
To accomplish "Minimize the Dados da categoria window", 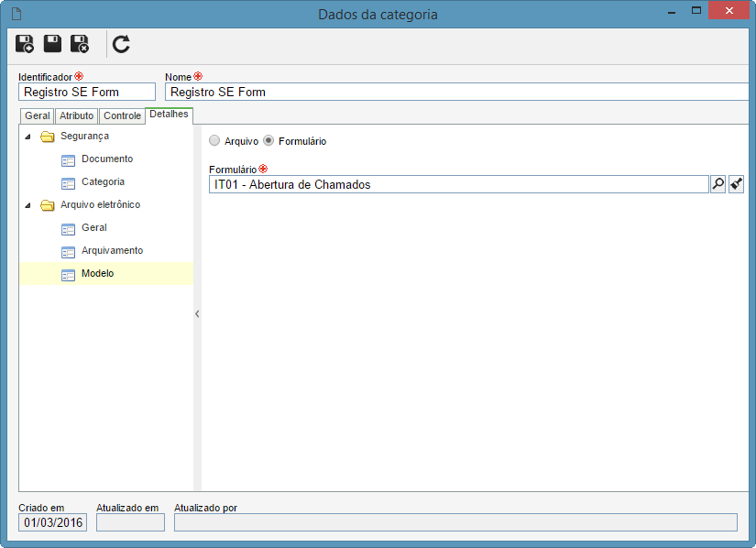I will pyautogui.click(x=671, y=11).
